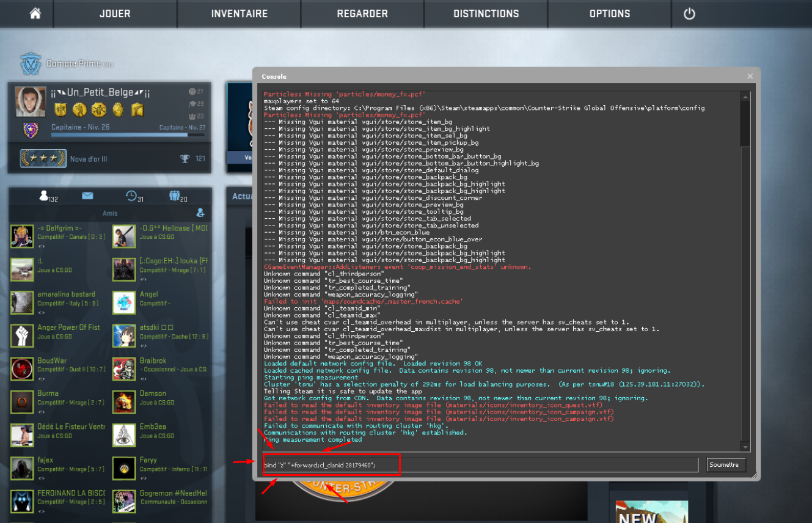Open Un_Petit_Belge's profile avatar
The width and height of the screenshot is (812, 523).
(x=31, y=101)
